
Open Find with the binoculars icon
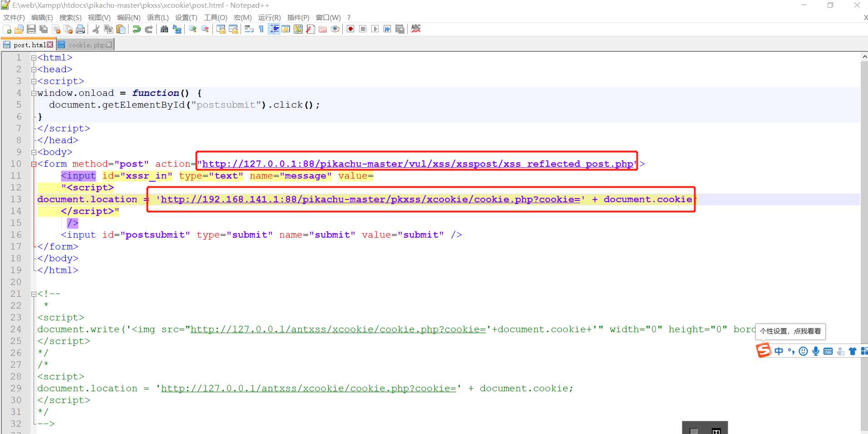(x=164, y=29)
